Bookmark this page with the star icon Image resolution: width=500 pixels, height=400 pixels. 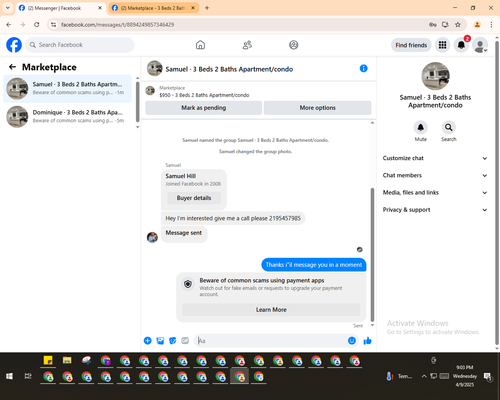click(458, 25)
